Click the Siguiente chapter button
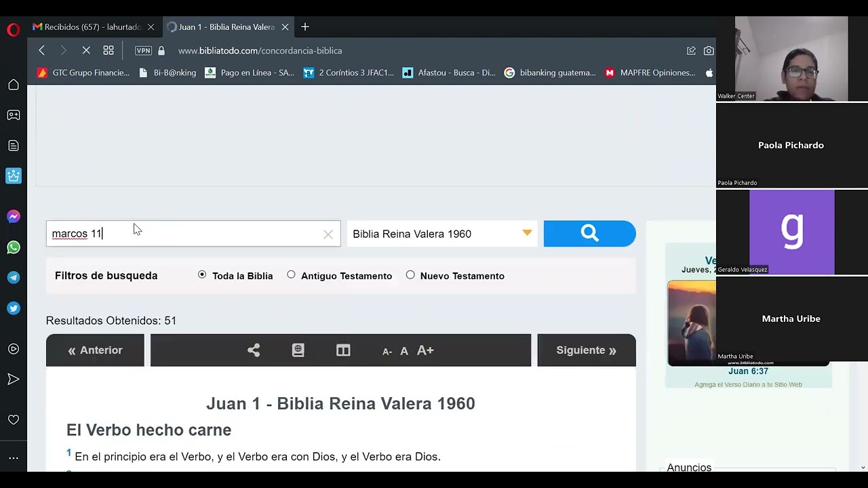 click(587, 350)
